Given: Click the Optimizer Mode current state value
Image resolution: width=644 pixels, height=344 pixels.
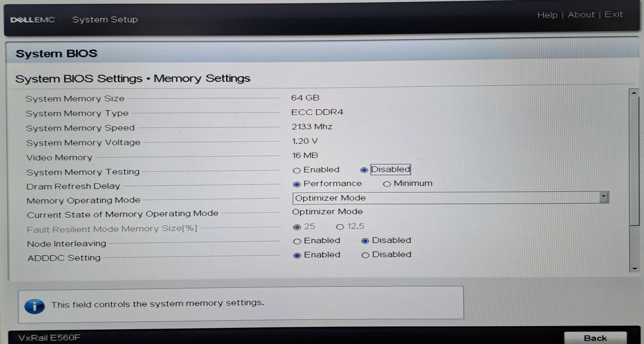Looking at the screenshot, I should 327,212.
